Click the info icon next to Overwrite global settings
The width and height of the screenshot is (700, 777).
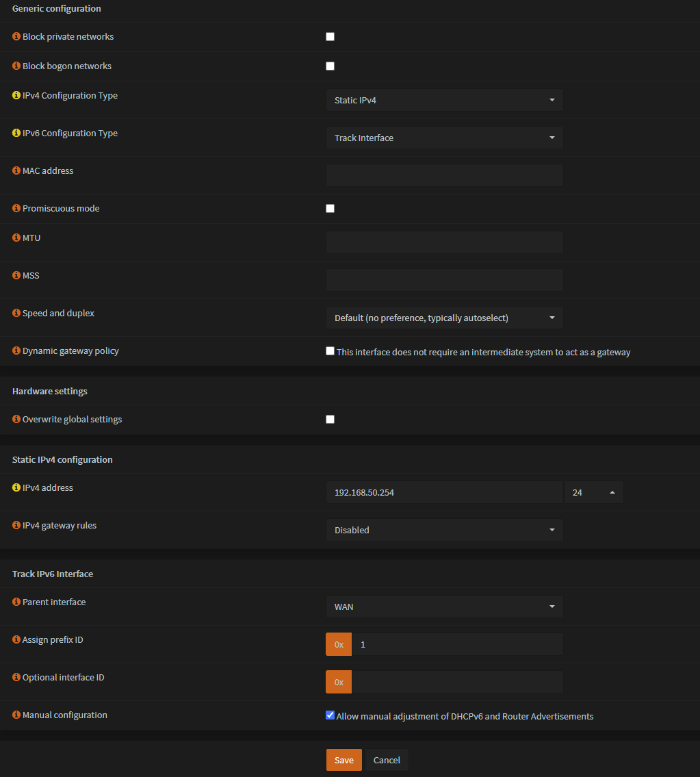click(16, 420)
